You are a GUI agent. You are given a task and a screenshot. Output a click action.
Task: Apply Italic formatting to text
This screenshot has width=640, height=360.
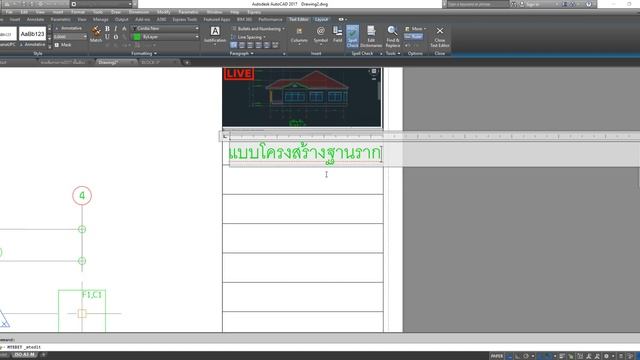coord(116,29)
